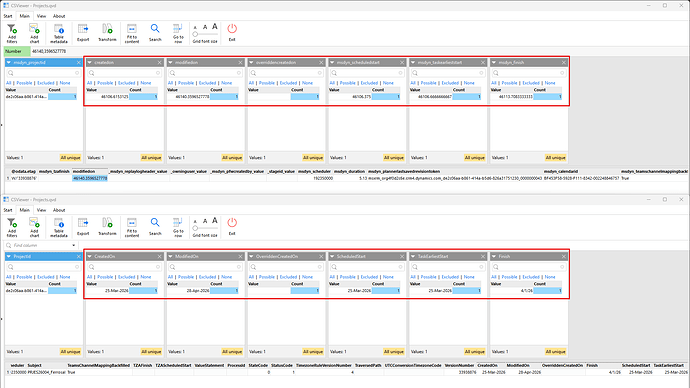The height and width of the screenshot is (388, 690).
Task: Click Add chart in the upper window toolbar
Action: [34, 33]
